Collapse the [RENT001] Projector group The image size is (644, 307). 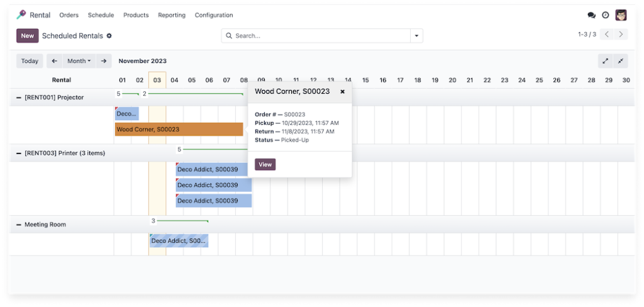18,98
